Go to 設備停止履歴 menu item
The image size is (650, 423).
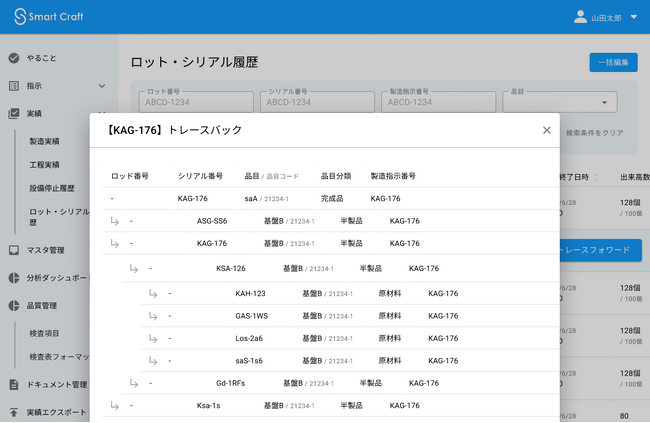click(x=52, y=188)
